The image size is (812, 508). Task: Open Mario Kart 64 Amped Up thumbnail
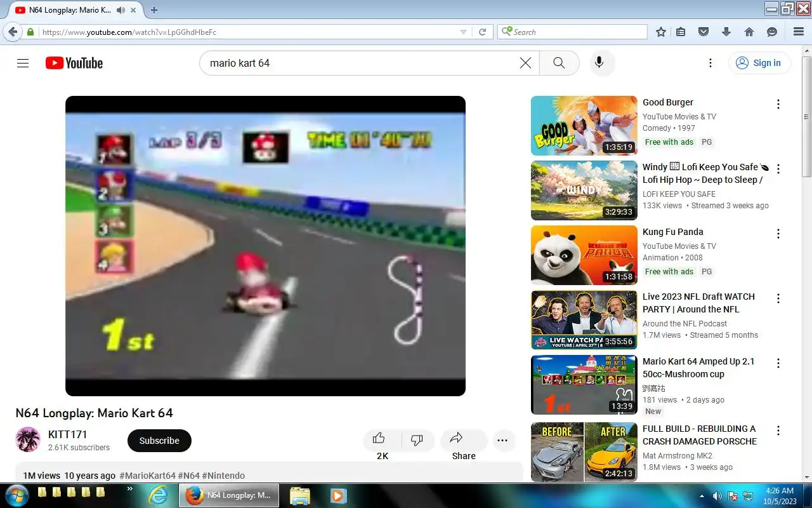(584, 385)
